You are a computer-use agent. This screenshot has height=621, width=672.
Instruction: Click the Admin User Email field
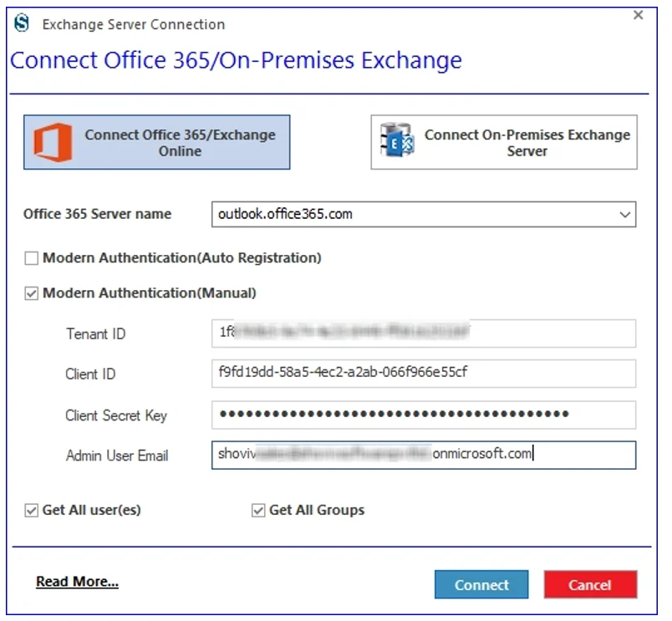click(x=424, y=456)
